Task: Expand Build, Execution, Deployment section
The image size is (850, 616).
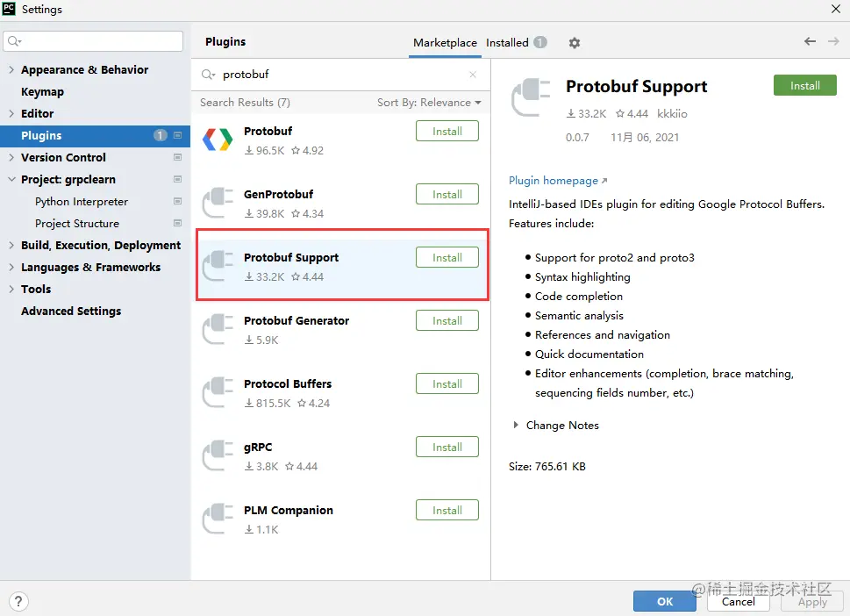Action: tap(11, 245)
